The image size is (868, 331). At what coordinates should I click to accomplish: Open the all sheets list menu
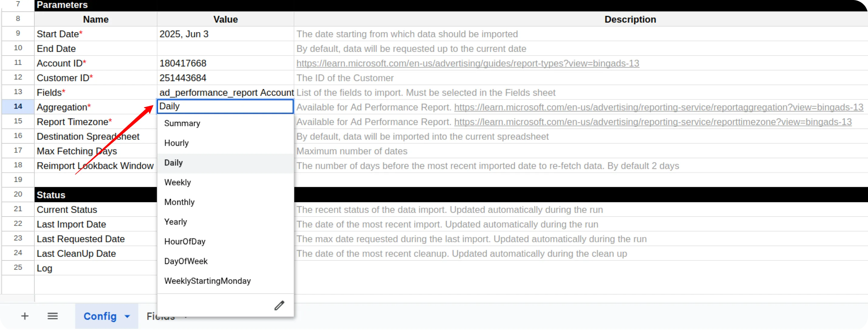coord(52,316)
